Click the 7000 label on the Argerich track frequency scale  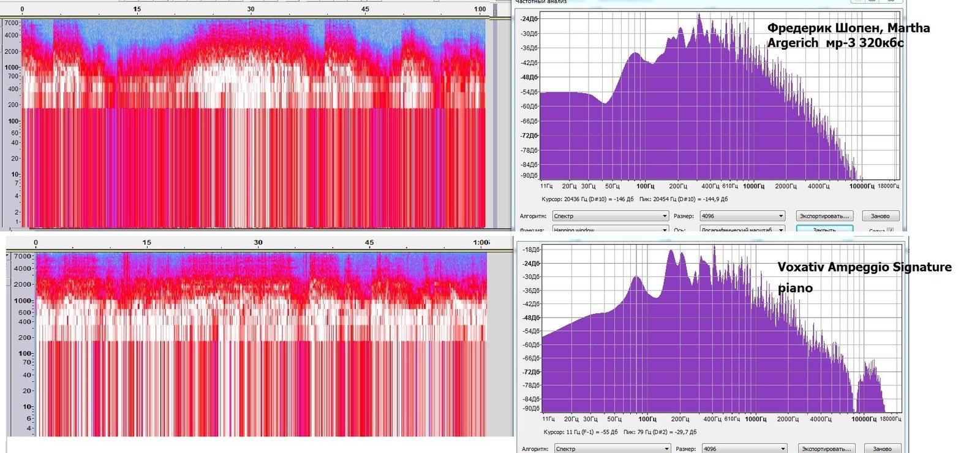pyautogui.click(x=12, y=23)
